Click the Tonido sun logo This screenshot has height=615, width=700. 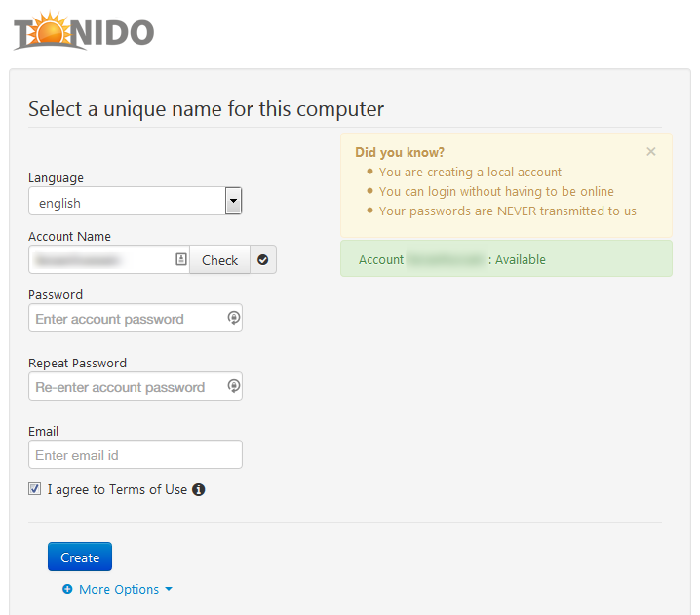click(84, 31)
